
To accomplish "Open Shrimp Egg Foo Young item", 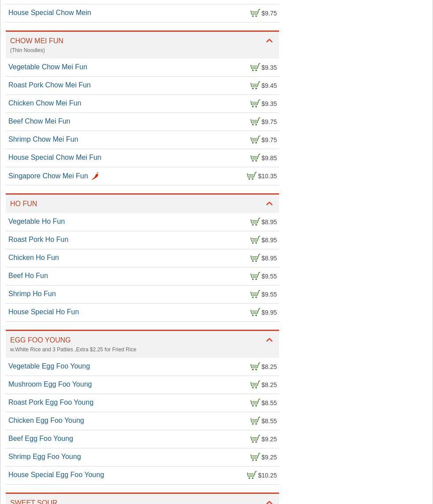I will click(x=45, y=457).
